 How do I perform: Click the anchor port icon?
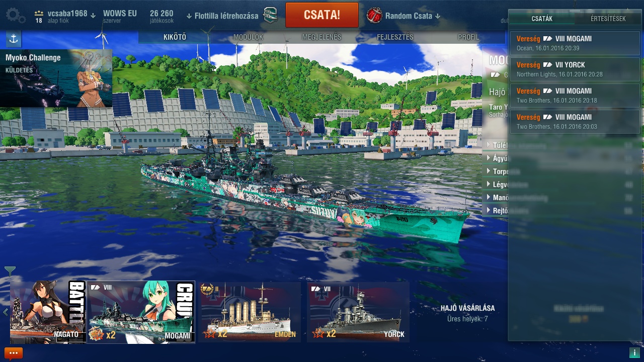click(14, 39)
